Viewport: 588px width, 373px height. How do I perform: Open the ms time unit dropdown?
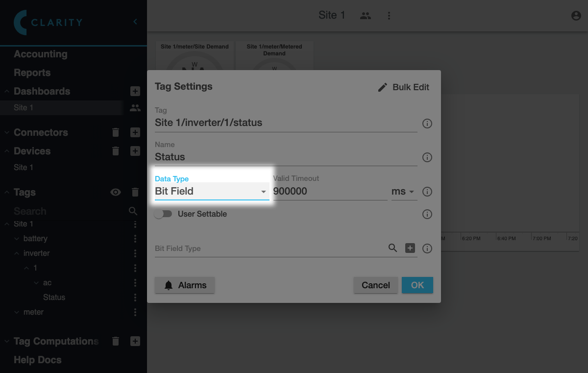pos(403,192)
